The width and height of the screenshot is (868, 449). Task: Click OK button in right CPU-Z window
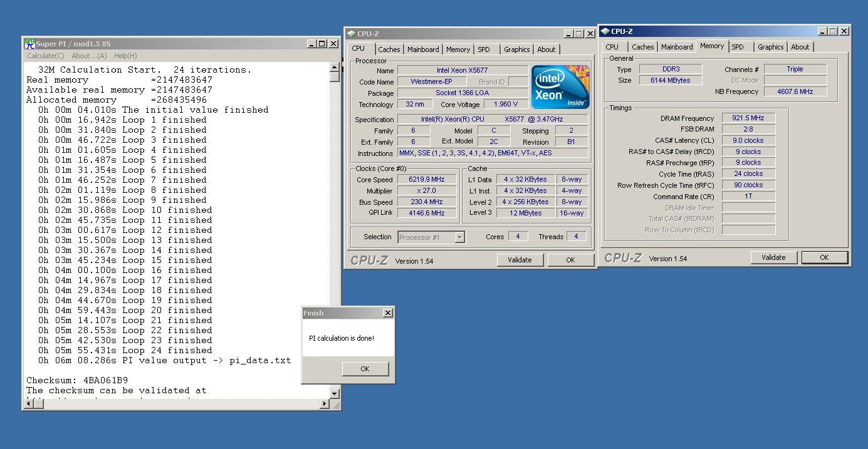point(824,257)
